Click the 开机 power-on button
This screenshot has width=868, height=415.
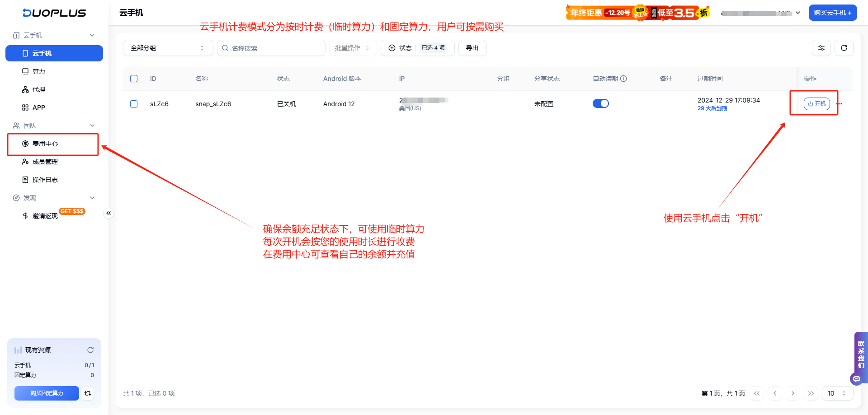[x=816, y=103]
